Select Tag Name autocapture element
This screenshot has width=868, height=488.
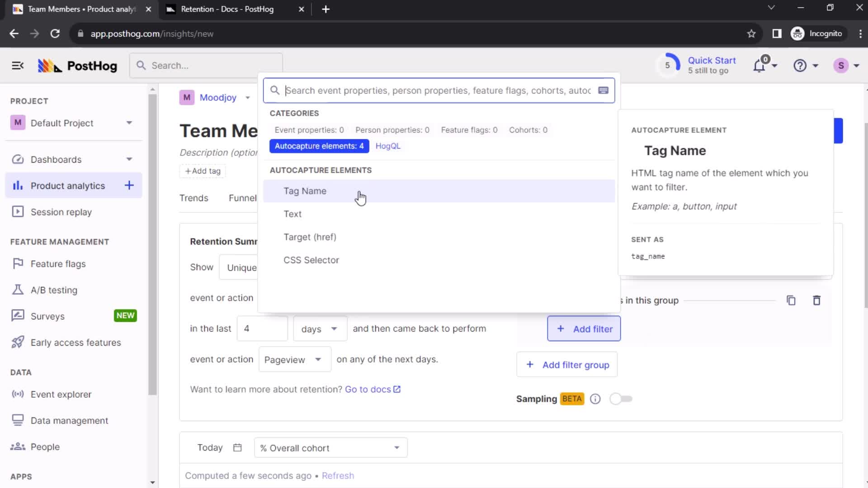click(305, 191)
